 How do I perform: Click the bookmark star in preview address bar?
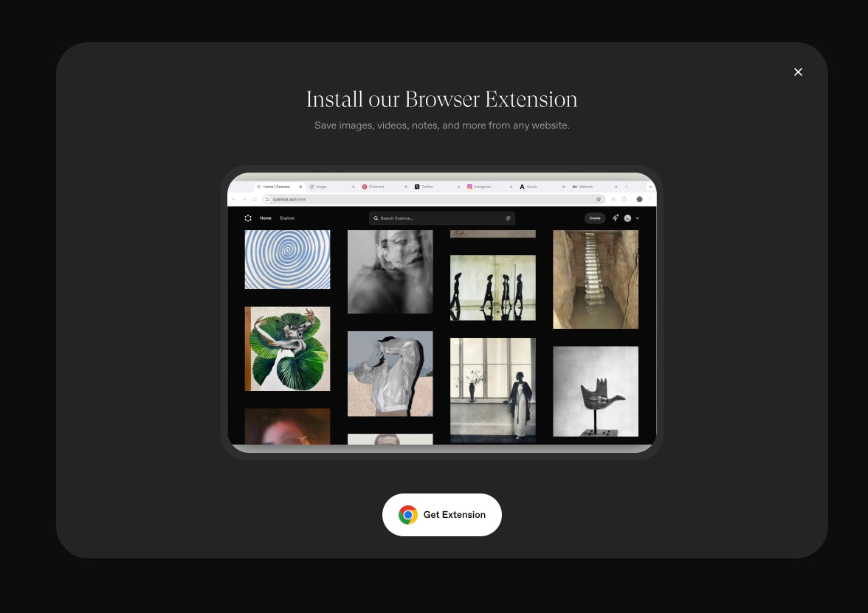pyautogui.click(x=599, y=199)
